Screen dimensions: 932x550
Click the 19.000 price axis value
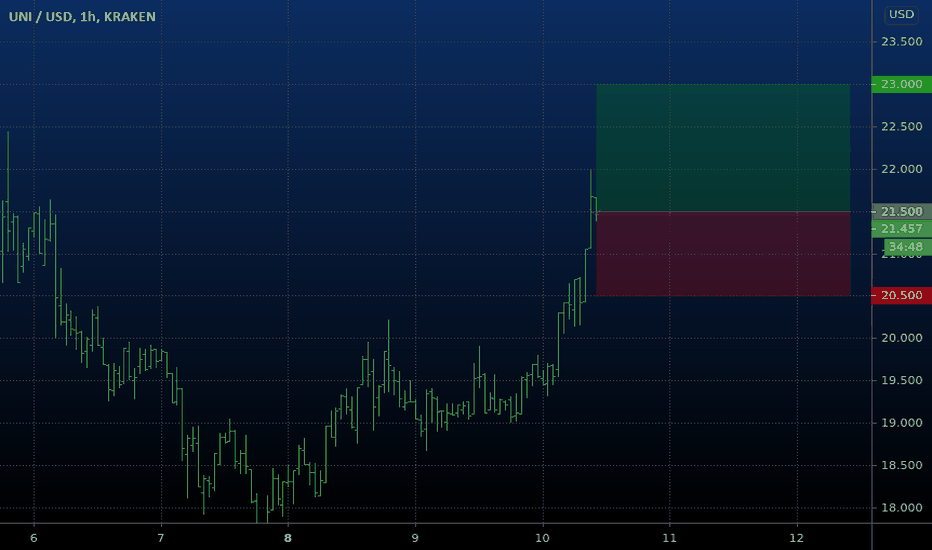pos(902,423)
